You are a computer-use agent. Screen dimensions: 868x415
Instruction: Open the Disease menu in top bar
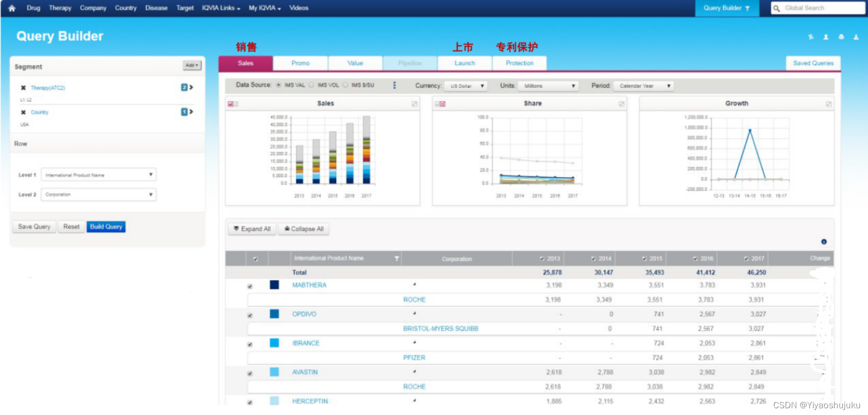point(156,8)
